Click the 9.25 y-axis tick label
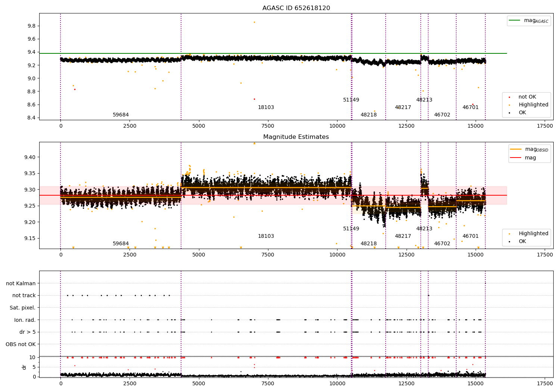The image size is (560, 392). pos(30,206)
